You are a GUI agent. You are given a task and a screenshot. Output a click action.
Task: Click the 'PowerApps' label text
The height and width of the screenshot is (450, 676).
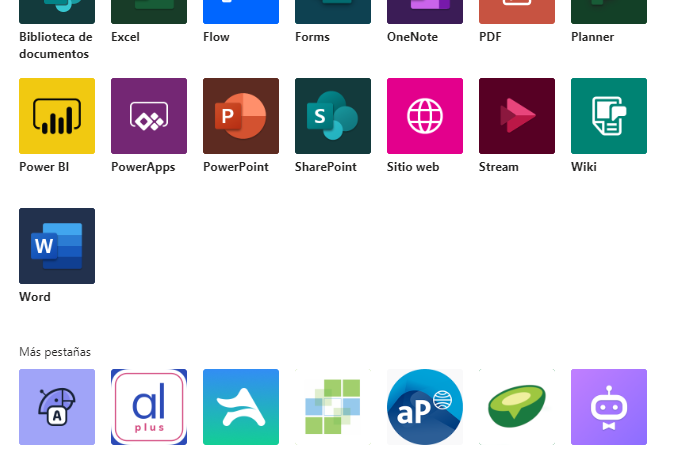click(143, 167)
